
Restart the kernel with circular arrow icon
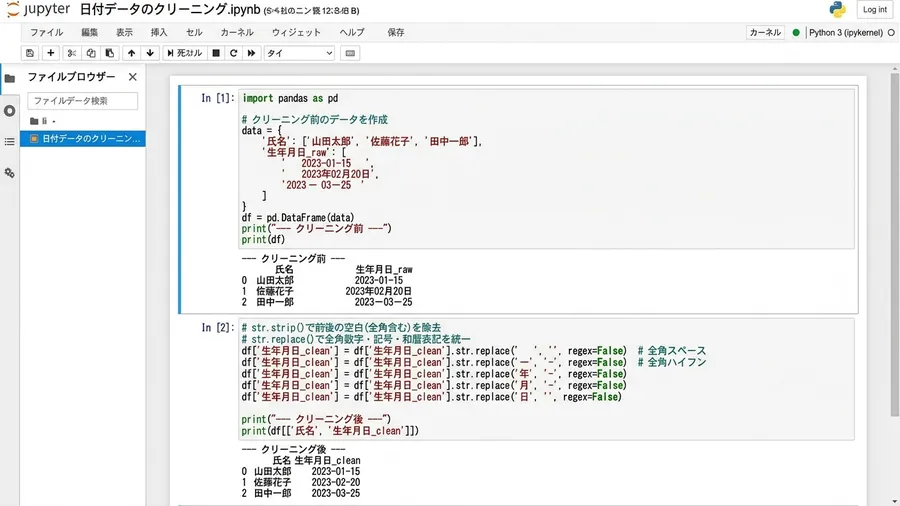pos(234,53)
